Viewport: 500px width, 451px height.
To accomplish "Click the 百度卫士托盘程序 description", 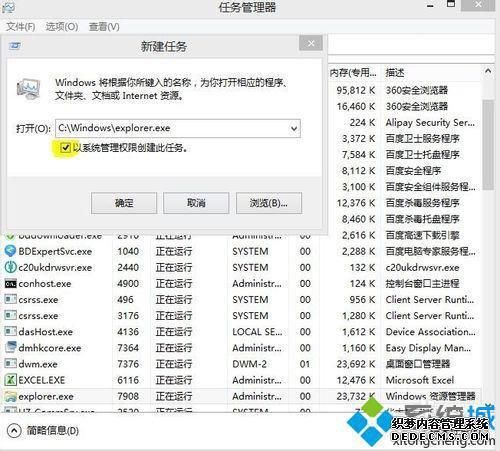I will [423, 155].
